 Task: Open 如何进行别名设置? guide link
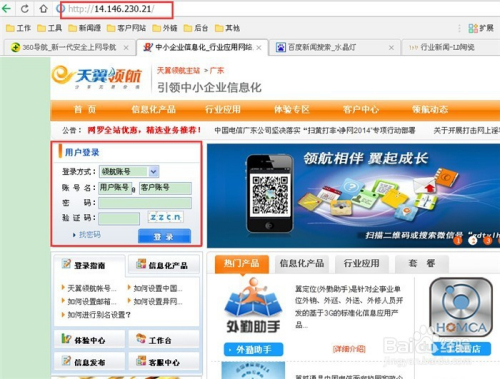(99, 315)
